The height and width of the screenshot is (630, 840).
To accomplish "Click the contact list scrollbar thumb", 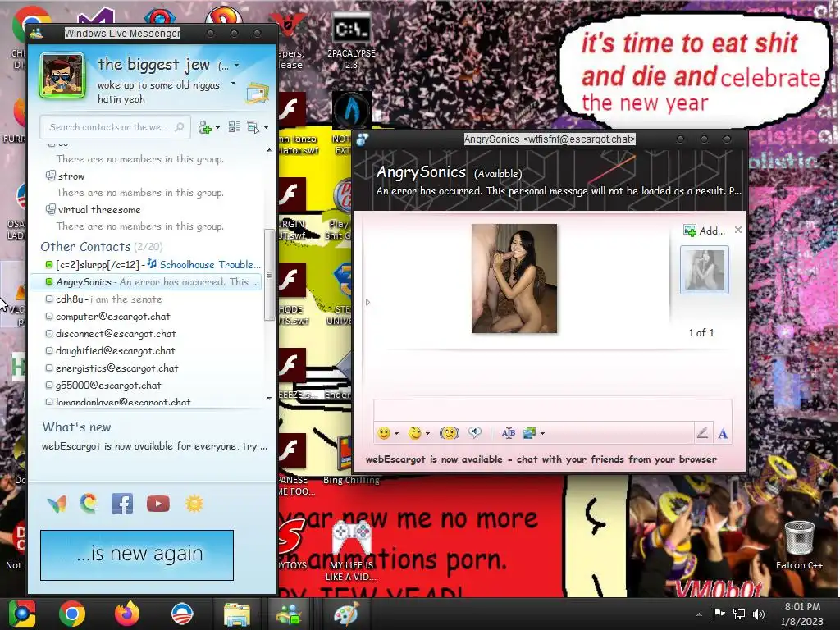I will pyautogui.click(x=269, y=274).
